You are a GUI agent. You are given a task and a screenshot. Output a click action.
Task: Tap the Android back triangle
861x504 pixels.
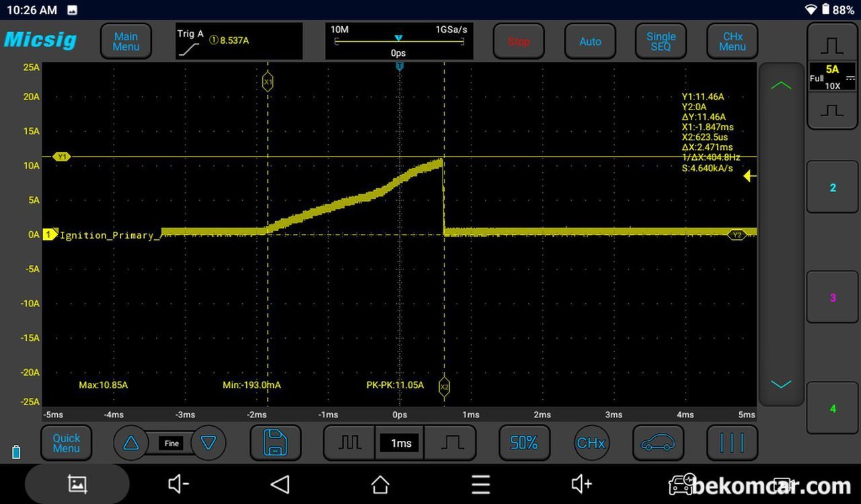click(280, 484)
